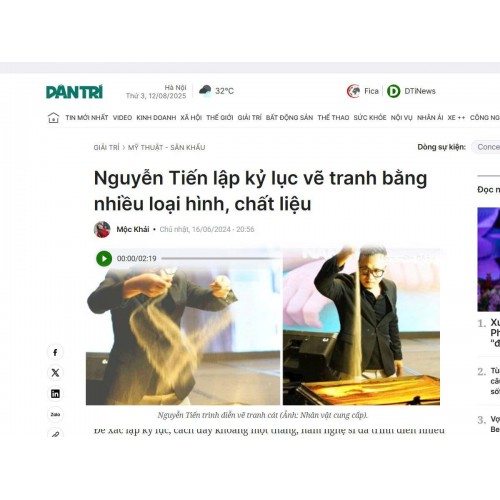Open the SỨC KHỎE section
Screen dimensions: 500x500
[x=370, y=118]
